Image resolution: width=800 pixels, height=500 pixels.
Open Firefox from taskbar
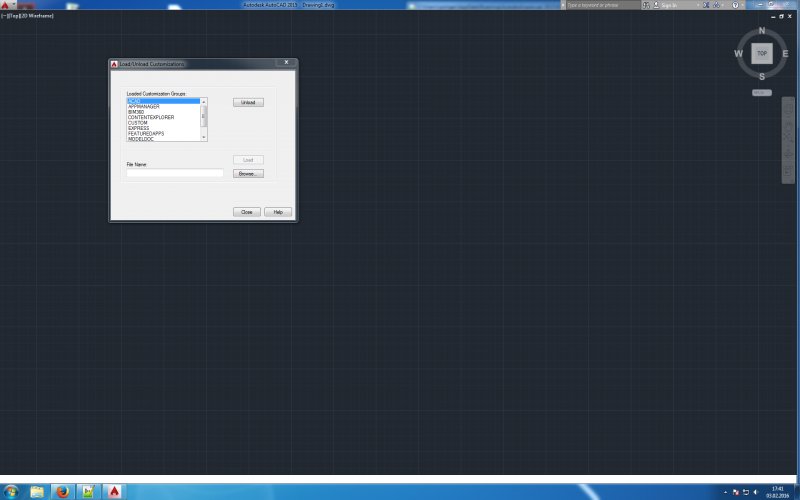coord(63,492)
